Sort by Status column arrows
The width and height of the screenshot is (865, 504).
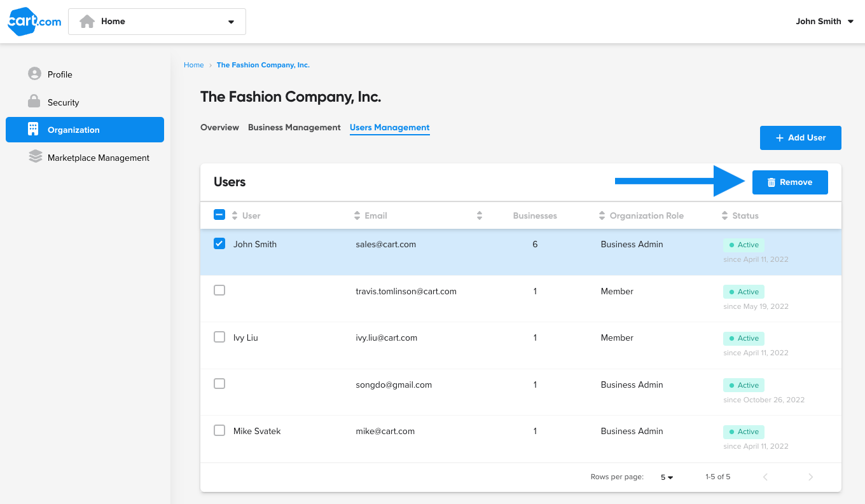coord(724,215)
